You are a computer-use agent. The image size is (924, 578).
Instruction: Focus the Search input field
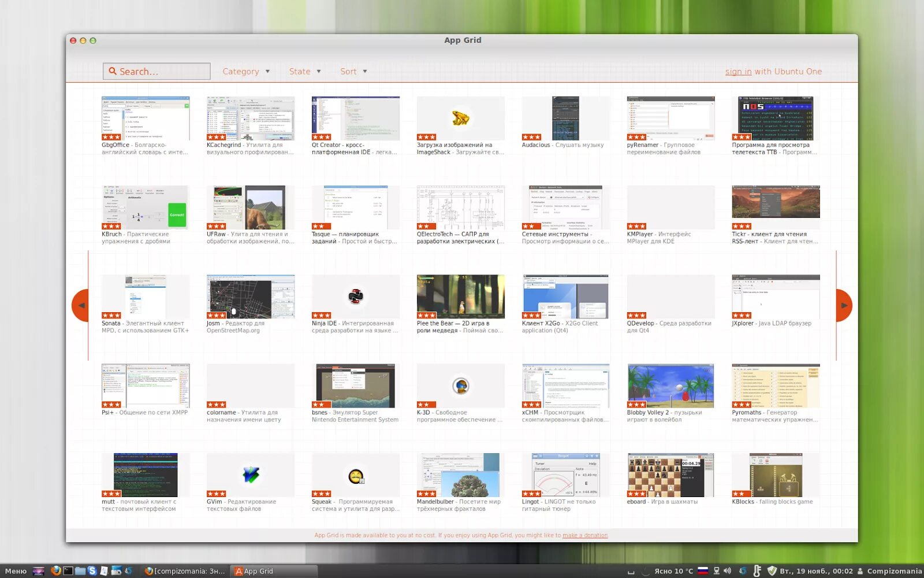tap(157, 71)
